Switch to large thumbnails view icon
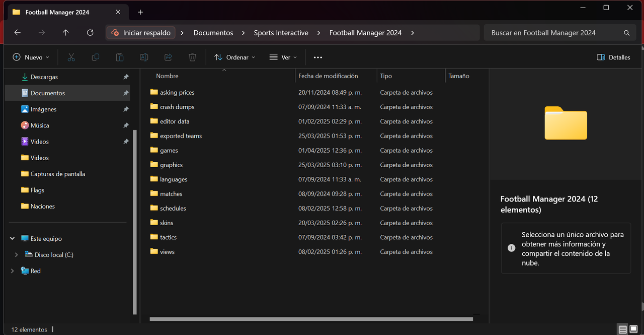The height and width of the screenshot is (335, 644). click(x=633, y=329)
